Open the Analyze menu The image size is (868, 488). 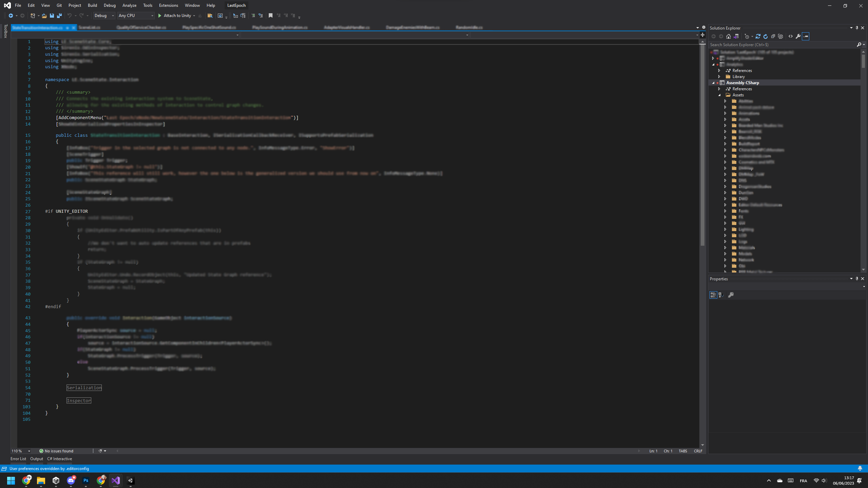[129, 5]
